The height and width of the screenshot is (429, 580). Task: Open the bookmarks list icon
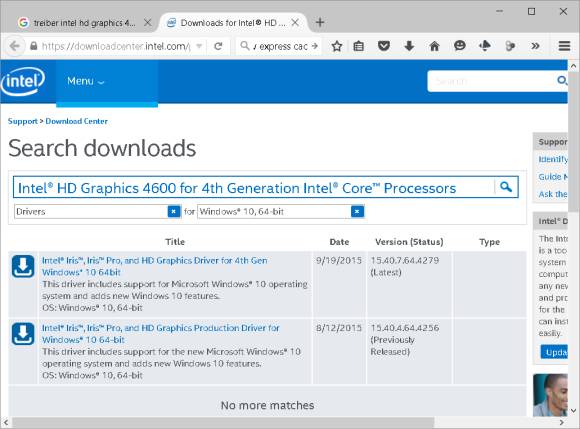point(358,46)
